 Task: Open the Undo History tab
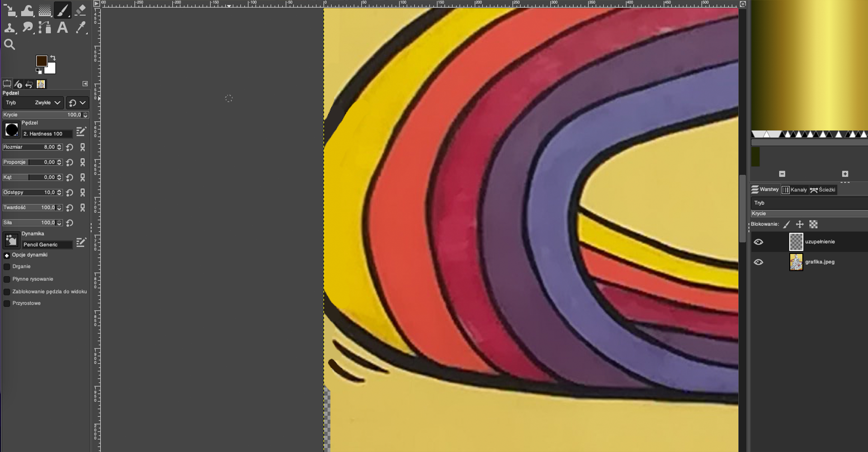tap(29, 84)
